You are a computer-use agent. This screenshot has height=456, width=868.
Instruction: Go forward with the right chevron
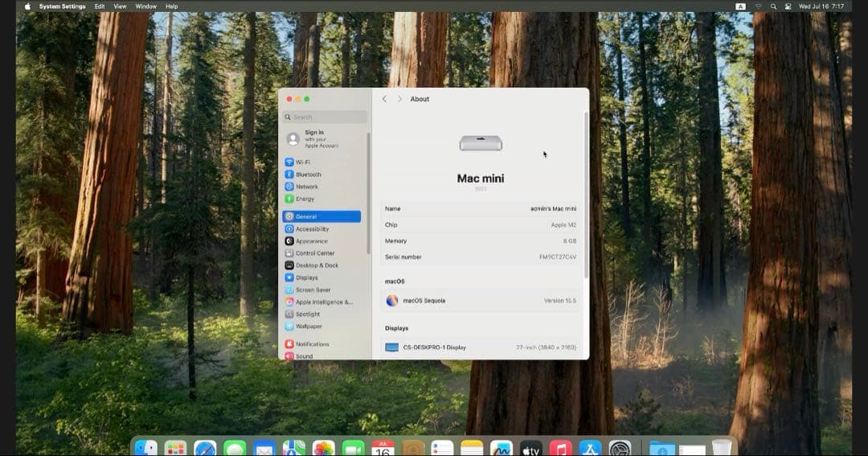click(399, 99)
